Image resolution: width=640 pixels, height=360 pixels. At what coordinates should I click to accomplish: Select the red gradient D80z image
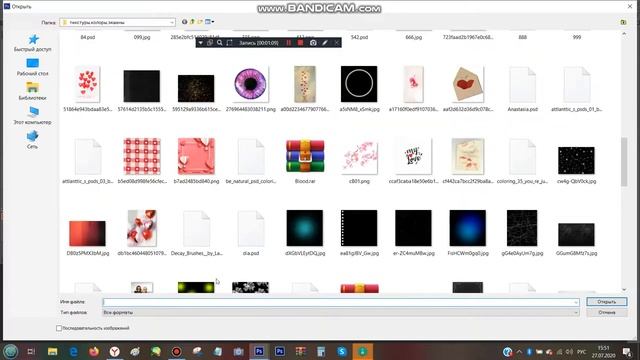coord(87,233)
